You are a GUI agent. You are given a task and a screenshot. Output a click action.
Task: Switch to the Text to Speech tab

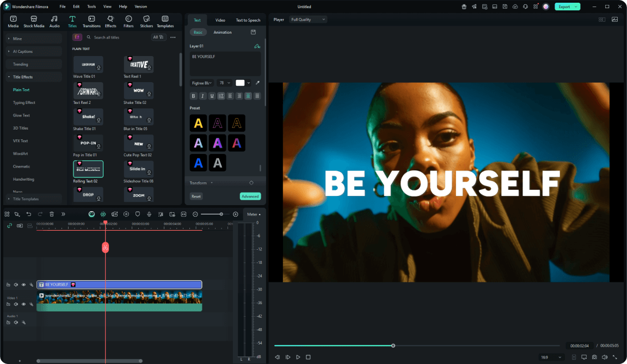248,20
